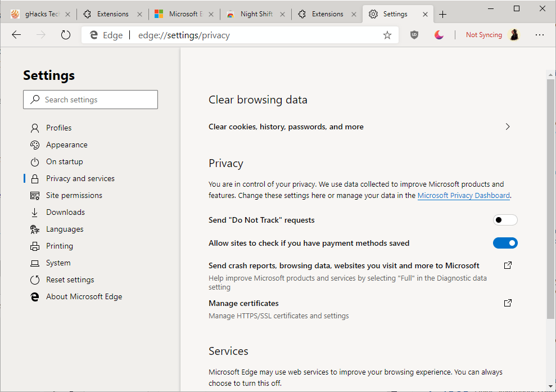
Task: Click the Site permissions icon
Action: [35, 196]
